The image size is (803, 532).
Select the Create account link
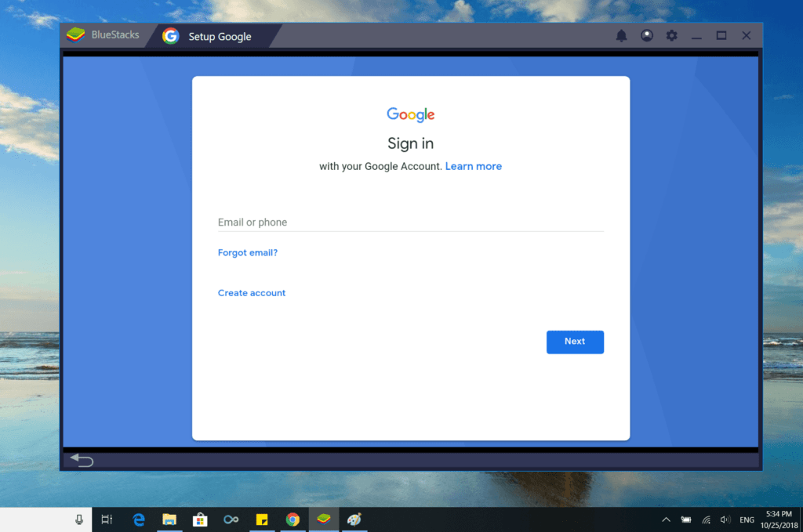[x=252, y=293]
